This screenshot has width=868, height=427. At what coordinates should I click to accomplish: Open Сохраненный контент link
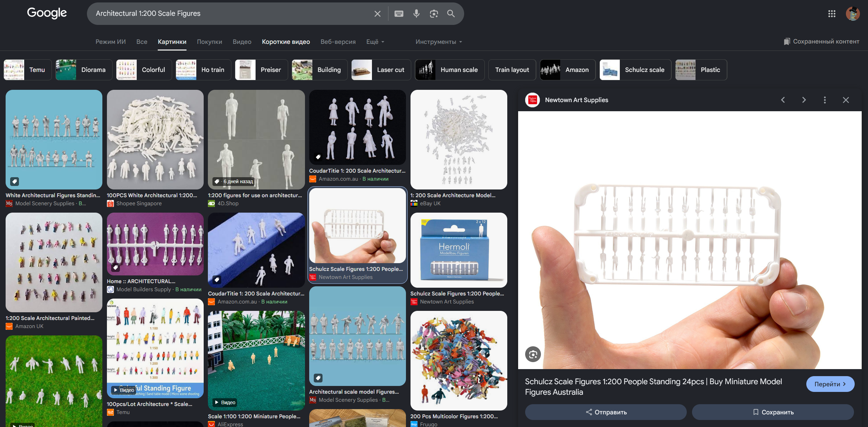[821, 41]
